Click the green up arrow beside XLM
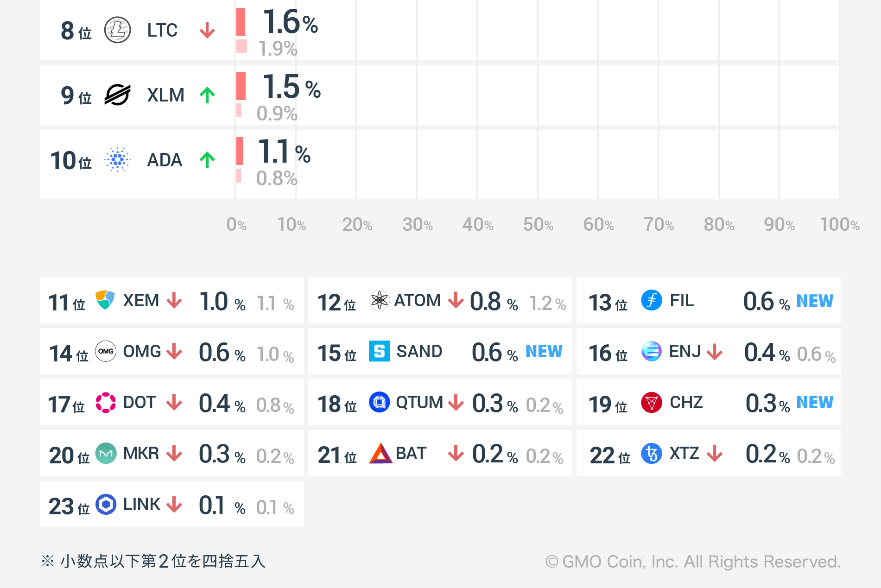Screen dimensions: 881x588 [x=207, y=95]
